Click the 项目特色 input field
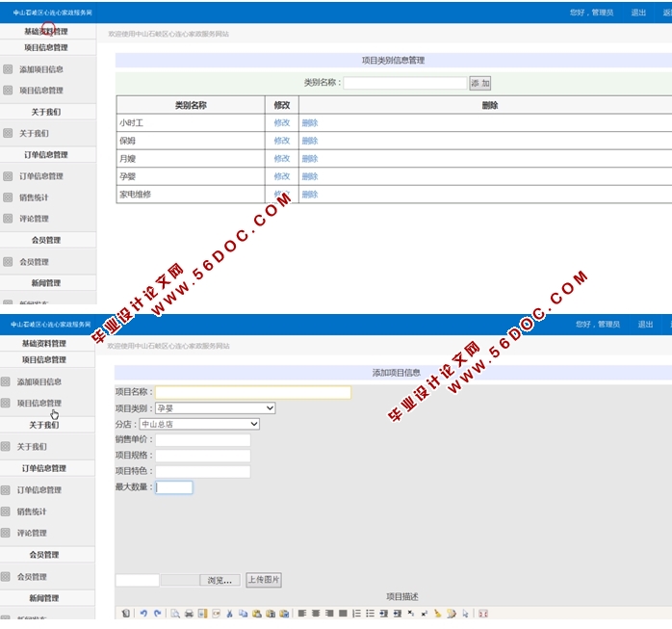 (x=203, y=472)
